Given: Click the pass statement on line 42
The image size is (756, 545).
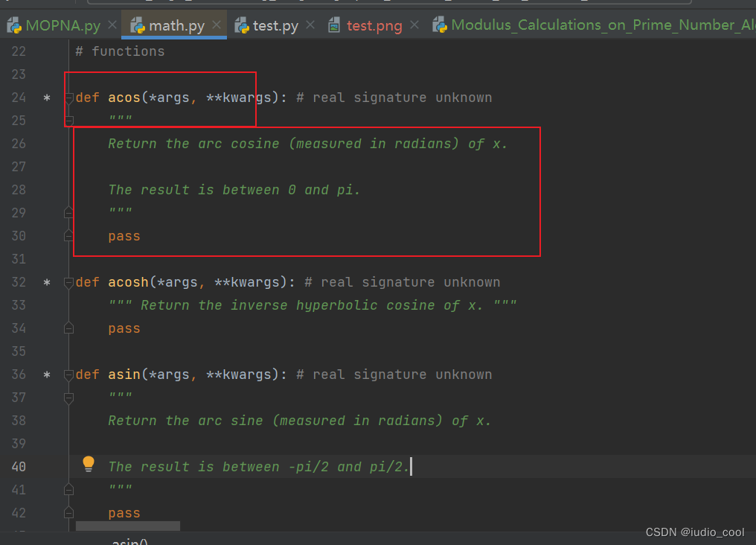Looking at the screenshot, I should [124, 513].
